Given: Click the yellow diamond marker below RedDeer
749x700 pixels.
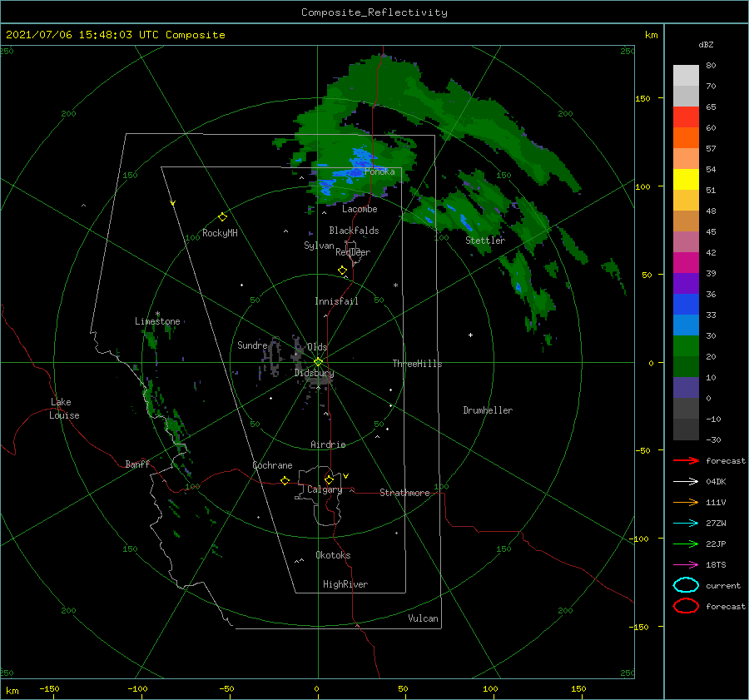Looking at the screenshot, I should pos(343,271).
